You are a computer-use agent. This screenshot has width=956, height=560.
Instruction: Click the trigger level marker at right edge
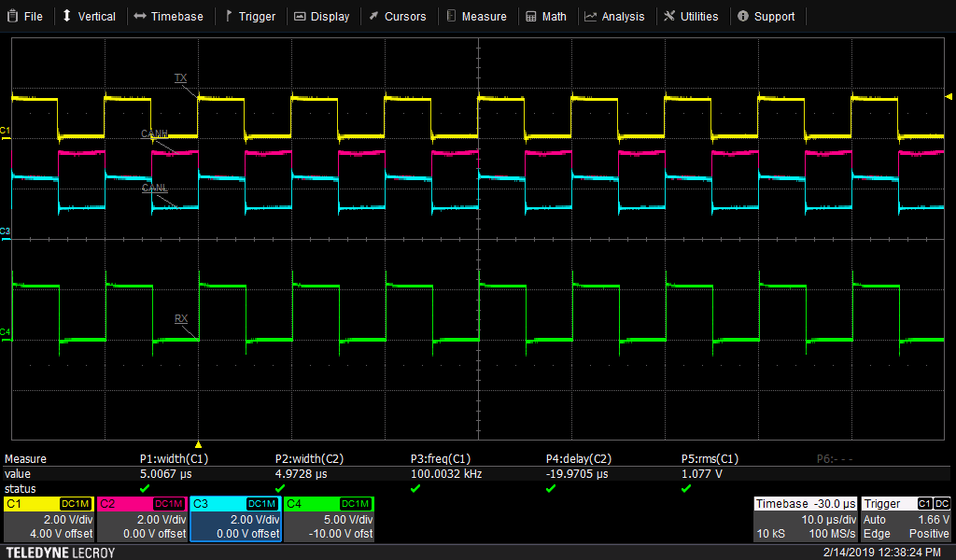point(949,96)
